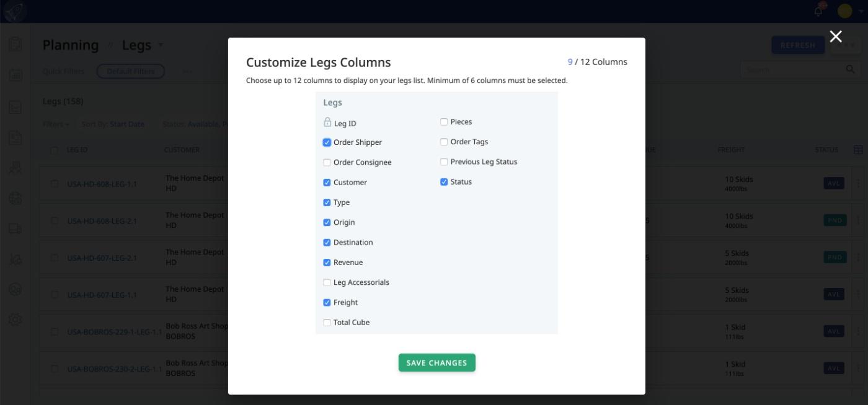This screenshot has width=868, height=405.
Task: Open the settings gear in the left sidebar
Action: coord(15,320)
